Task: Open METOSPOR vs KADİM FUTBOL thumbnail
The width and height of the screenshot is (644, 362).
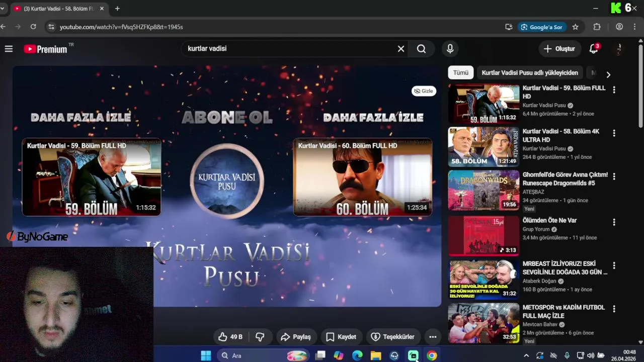Action: click(484, 323)
